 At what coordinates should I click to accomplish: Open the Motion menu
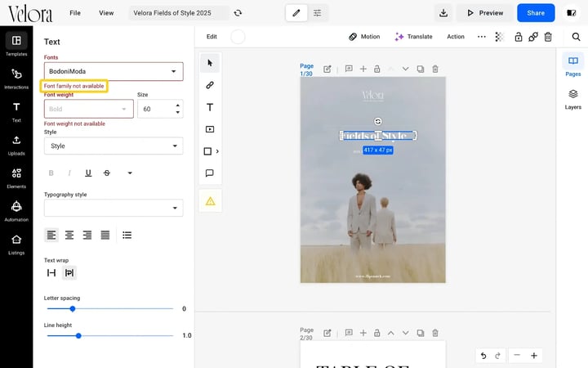[x=364, y=37]
